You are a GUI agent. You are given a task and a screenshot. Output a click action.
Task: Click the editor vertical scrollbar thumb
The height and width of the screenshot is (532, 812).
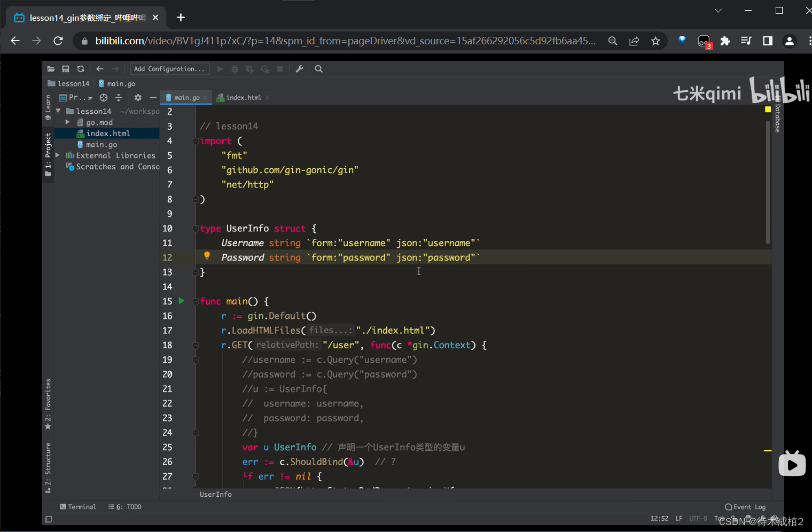pyautogui.click(x=768, y=183)
